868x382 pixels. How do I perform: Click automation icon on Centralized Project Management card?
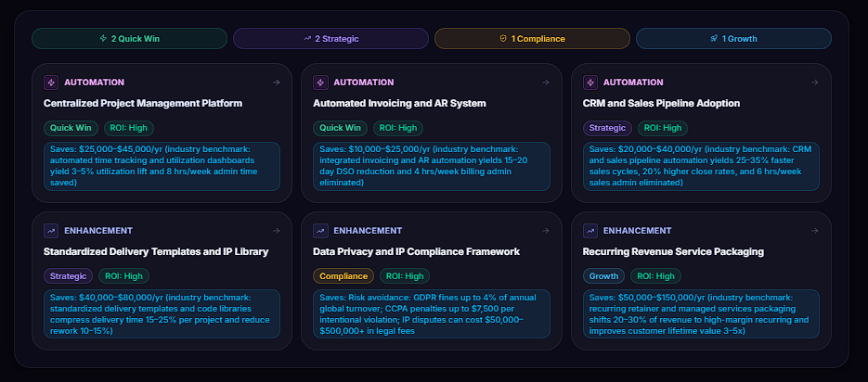51,83
